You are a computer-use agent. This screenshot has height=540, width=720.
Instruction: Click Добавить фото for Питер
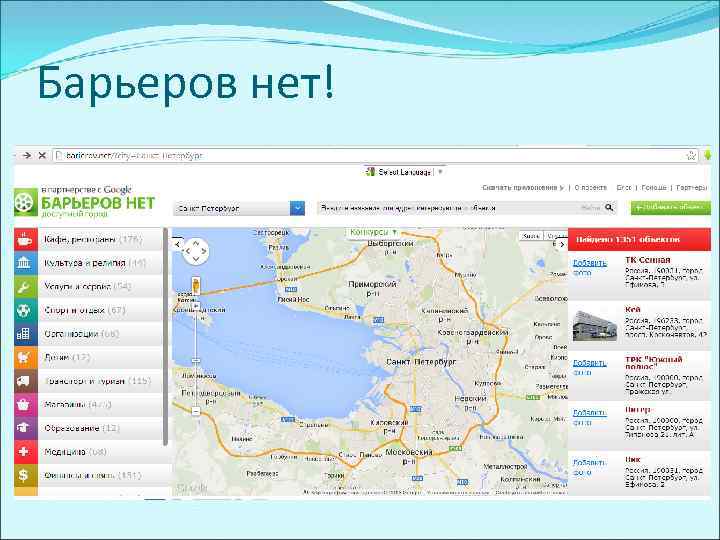tap(590, 417)
